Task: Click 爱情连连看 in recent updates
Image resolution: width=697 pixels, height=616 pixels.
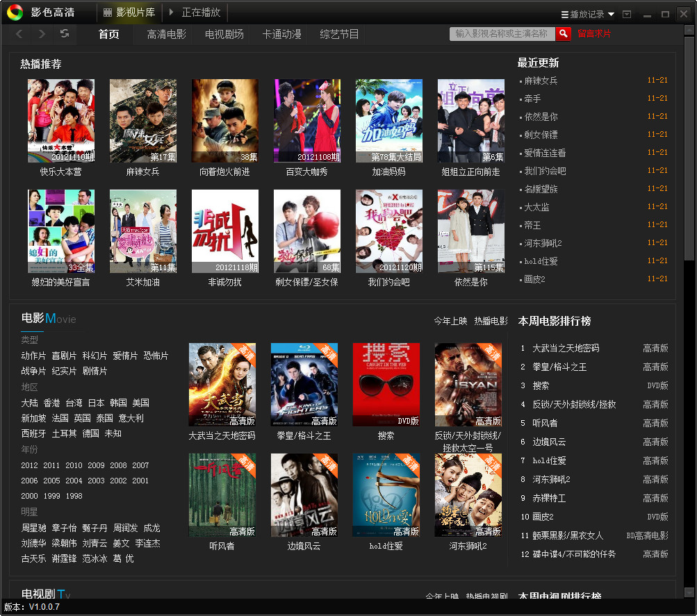Action: coord(545,153)
